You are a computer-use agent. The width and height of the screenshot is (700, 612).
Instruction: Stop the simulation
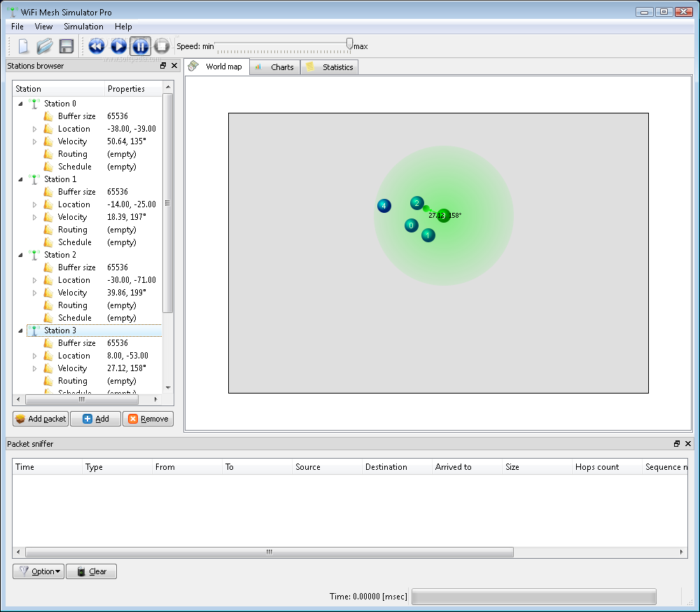[162, 46]
